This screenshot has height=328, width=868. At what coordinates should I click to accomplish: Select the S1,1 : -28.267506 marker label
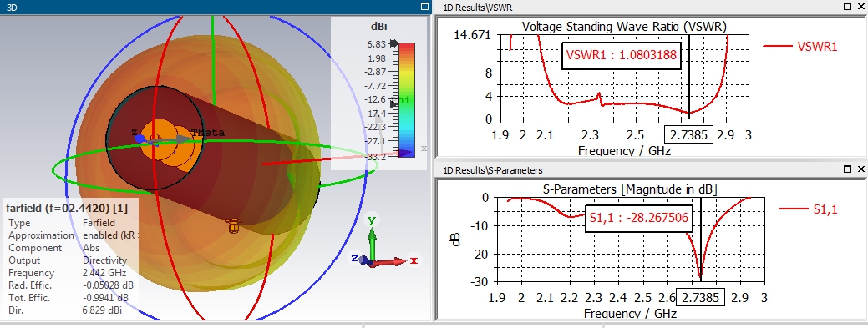[638, 218]
